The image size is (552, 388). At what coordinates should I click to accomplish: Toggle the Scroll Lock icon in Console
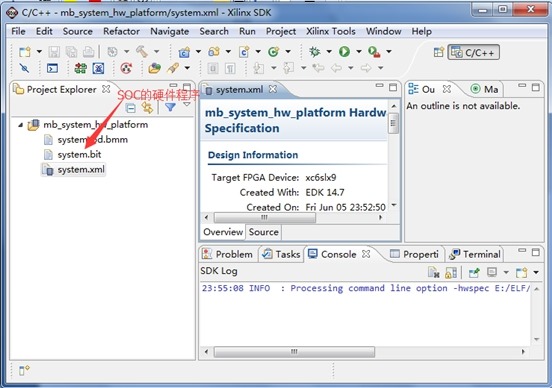[x=451, y=272]
